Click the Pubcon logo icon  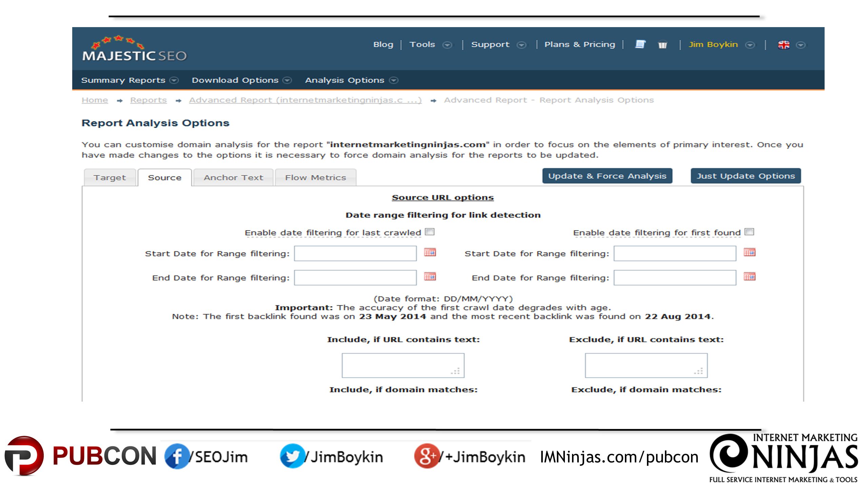click(24, 456)
